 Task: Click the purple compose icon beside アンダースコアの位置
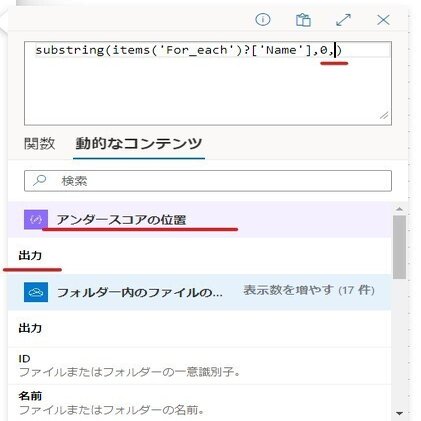click(x=36, y=219)
